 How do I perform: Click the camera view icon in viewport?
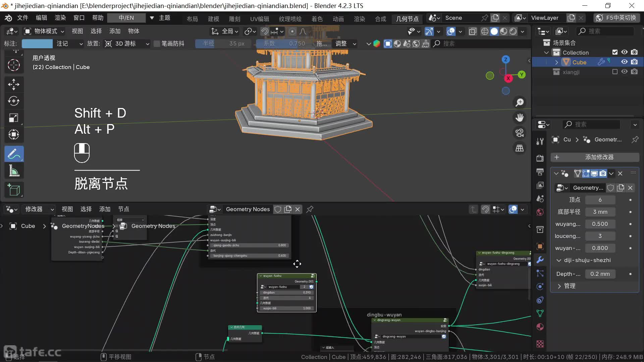pyautogui.click(x=520, y=133)
